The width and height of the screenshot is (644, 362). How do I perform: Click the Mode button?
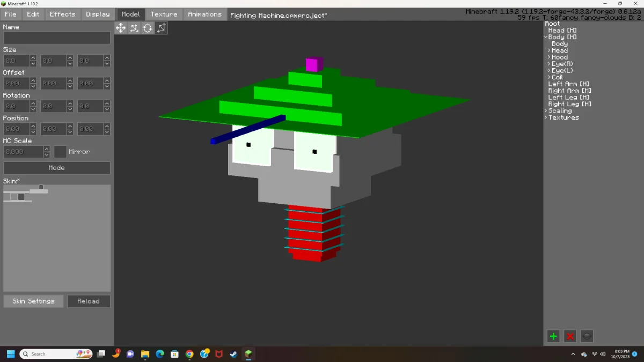tap(57, 168)
